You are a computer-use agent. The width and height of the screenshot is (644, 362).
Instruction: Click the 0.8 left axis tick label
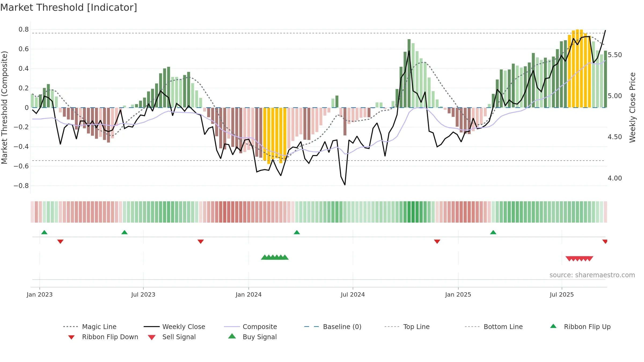click(24, 29)
